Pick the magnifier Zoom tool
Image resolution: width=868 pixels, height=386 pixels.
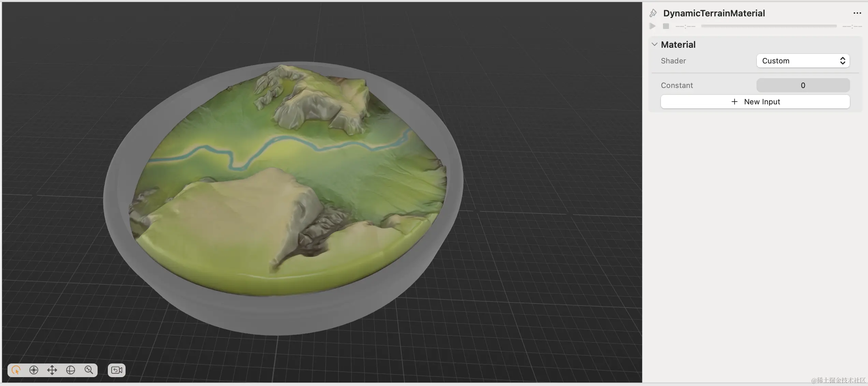point(89,370)
